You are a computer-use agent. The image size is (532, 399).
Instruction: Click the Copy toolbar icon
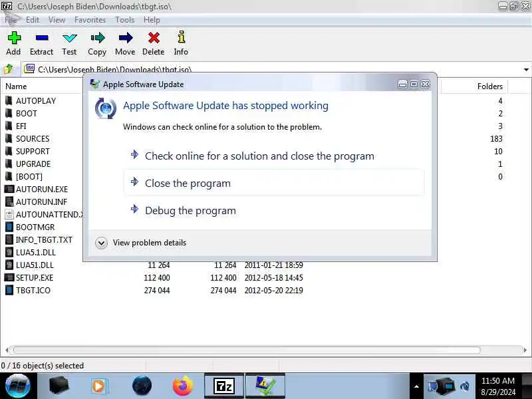click(x=97, y=43)
